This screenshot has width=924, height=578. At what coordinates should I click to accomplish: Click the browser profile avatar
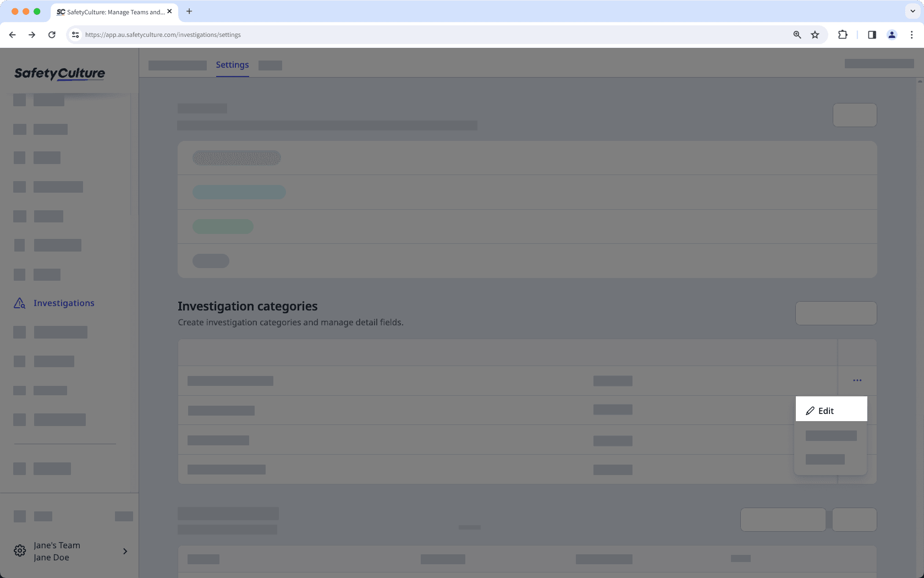click(x=892, y=34)
